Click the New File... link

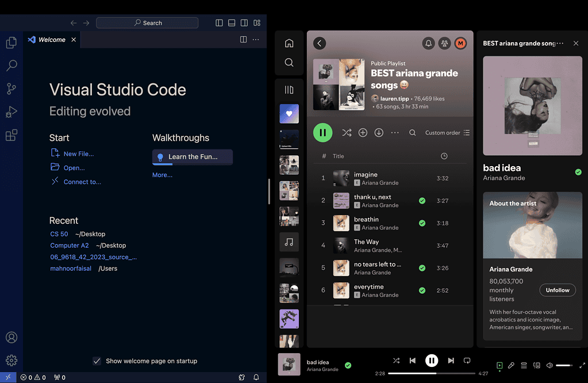tap(78, 154)
